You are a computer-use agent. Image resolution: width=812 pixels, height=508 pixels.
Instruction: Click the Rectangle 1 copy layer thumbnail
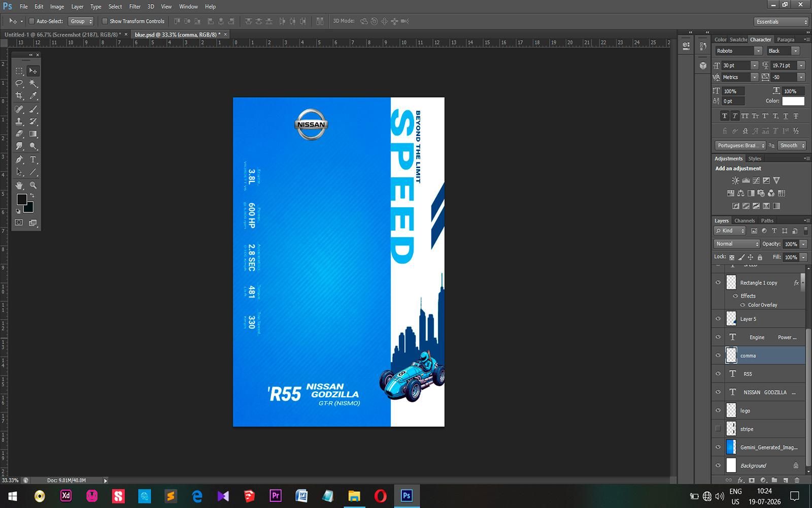[731, 282]
